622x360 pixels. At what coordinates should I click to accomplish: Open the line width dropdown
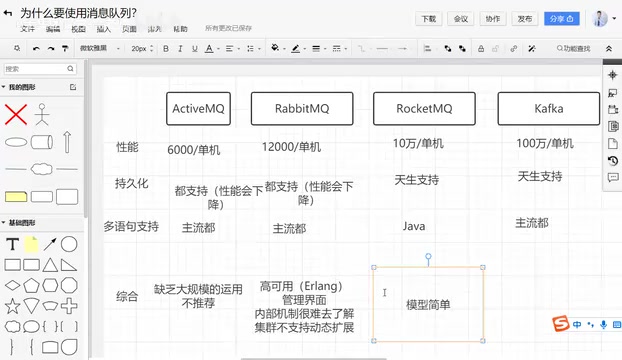coord(319,48)
